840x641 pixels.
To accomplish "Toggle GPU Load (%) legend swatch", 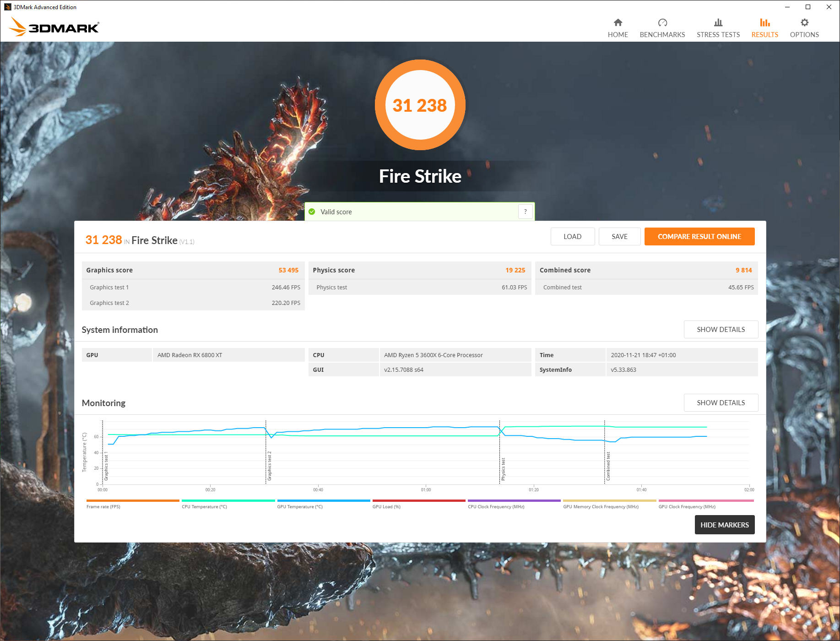I will coord(419,501).
